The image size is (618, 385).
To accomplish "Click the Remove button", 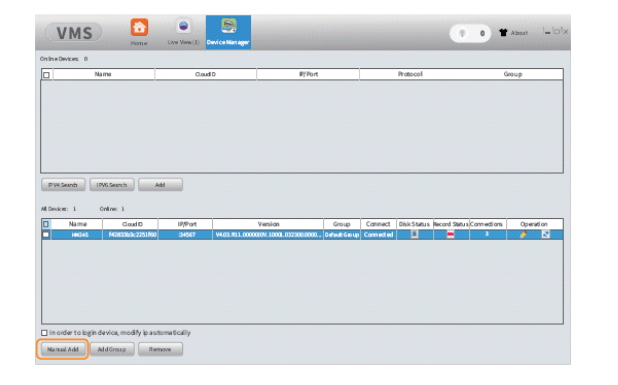I will click(160, 349).
